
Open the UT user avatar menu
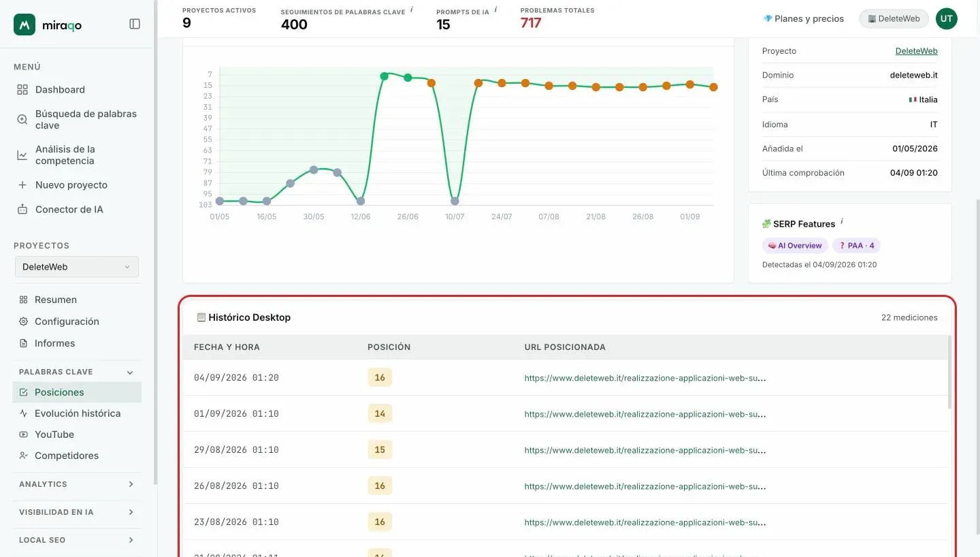coord(947,19)
